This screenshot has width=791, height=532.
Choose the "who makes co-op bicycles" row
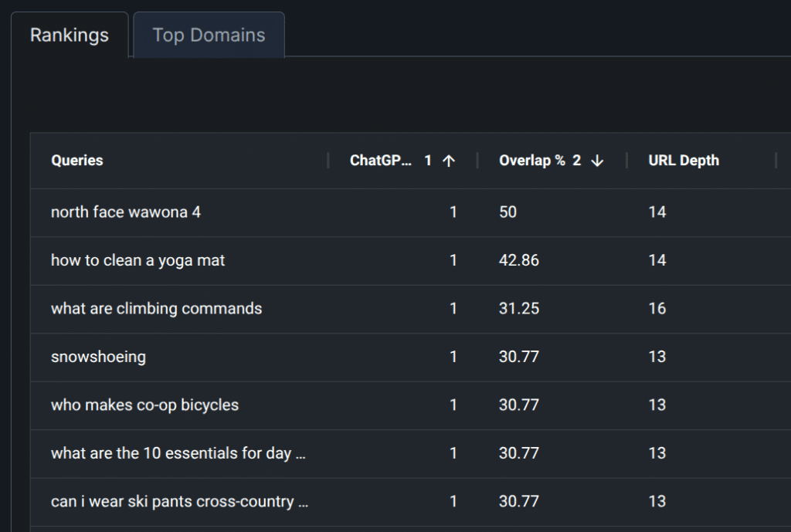tap(144, 405)
